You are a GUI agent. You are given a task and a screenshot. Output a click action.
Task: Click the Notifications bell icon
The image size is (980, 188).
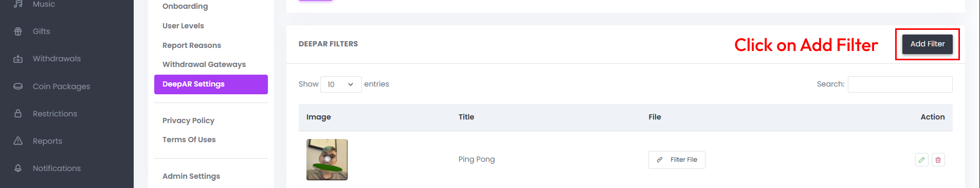18,168
